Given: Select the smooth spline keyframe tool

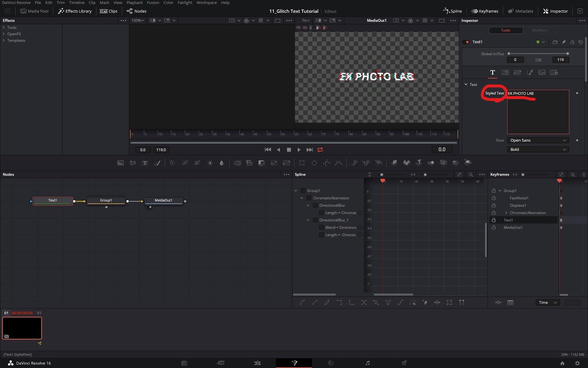Looking at the screenshot, I should pos(302,302).
